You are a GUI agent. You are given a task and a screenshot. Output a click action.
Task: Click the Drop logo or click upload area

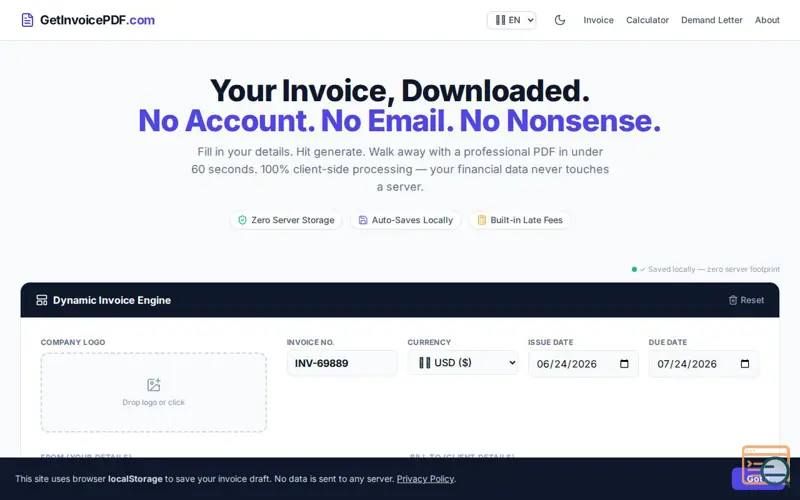coord(154,392)
